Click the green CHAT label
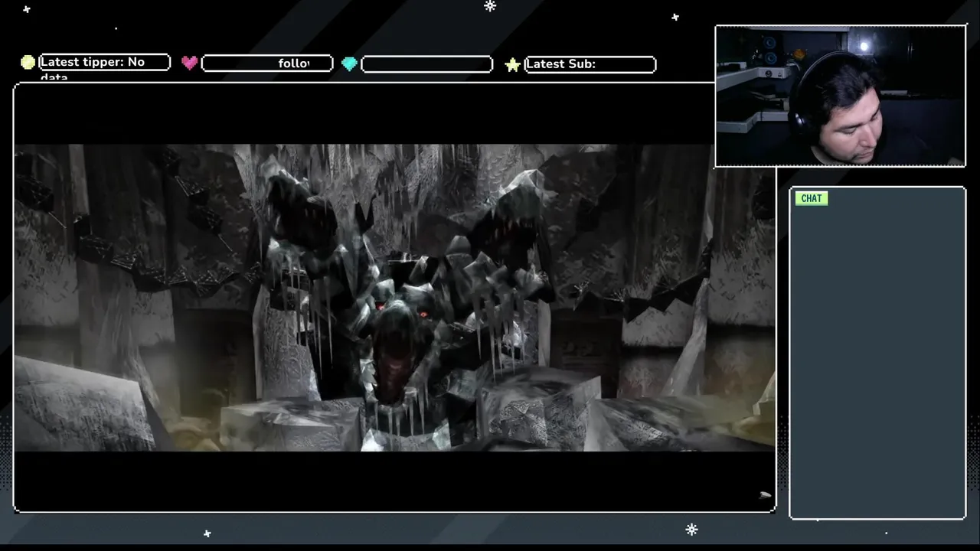Screen dimensions: 980x551 [x=812, y=198]
